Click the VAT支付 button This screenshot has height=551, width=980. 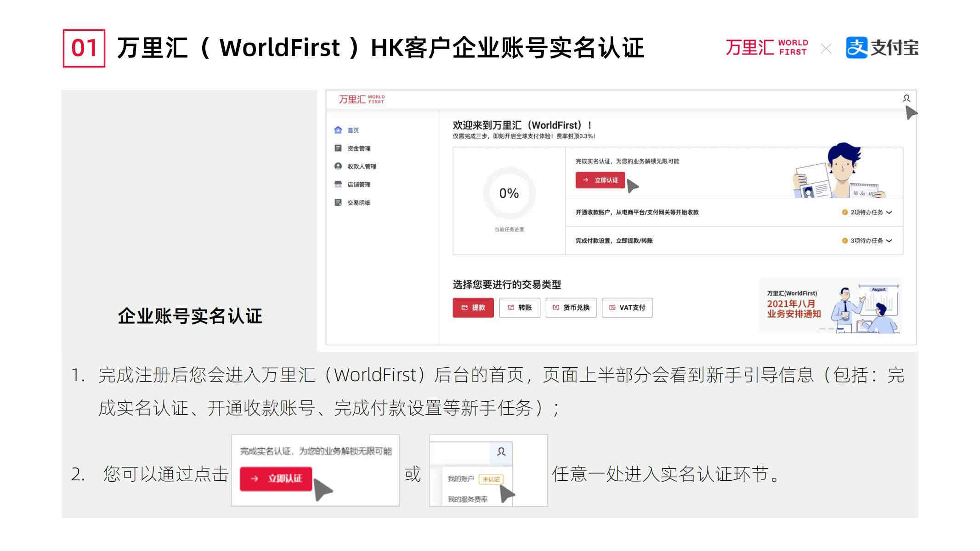627,308
